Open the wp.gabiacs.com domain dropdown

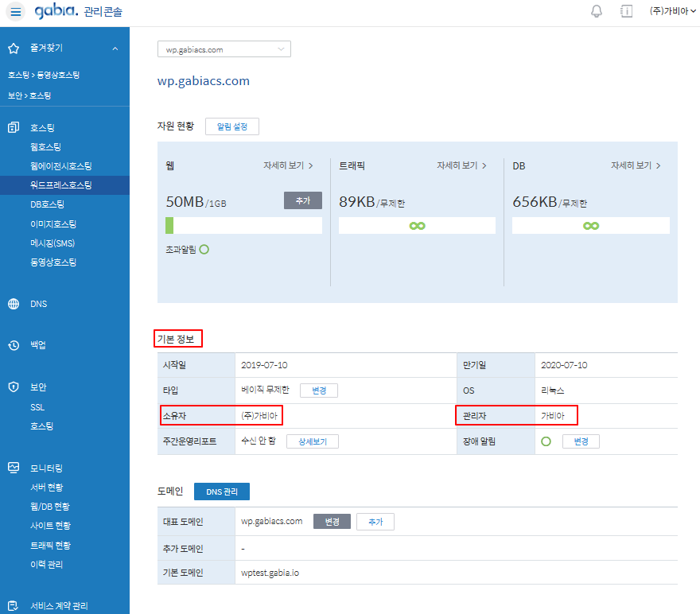224,49
